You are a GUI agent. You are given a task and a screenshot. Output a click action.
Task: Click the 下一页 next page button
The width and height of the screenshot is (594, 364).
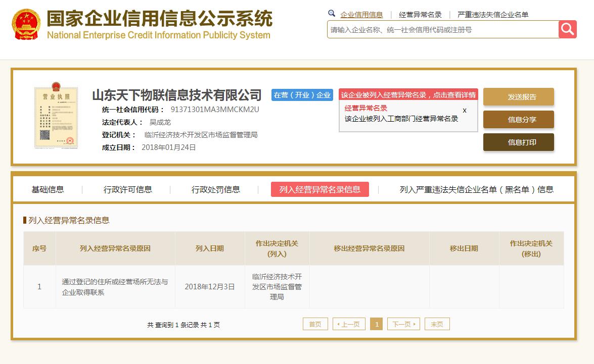click(x=403, y=324)
